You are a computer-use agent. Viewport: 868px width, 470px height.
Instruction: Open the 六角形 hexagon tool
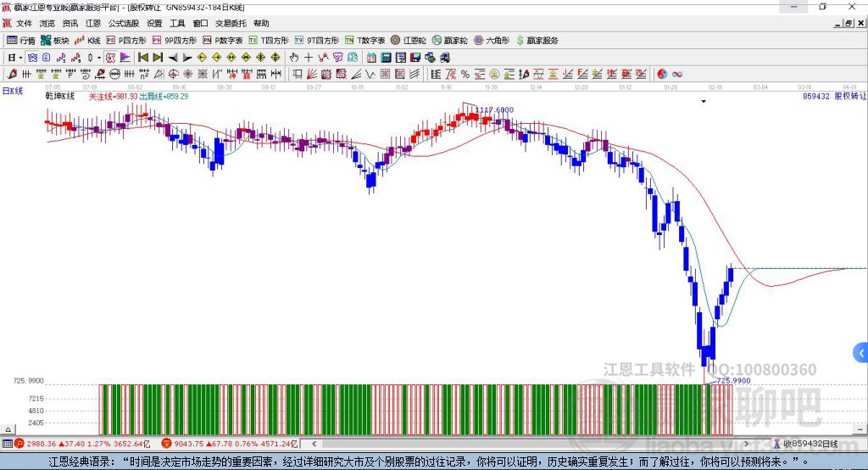click(492, 41)
